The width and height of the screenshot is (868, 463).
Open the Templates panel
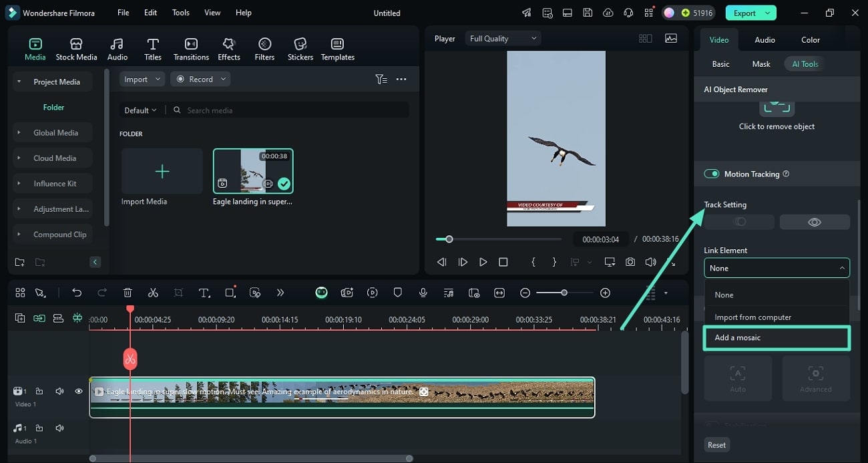pos(338,49)
